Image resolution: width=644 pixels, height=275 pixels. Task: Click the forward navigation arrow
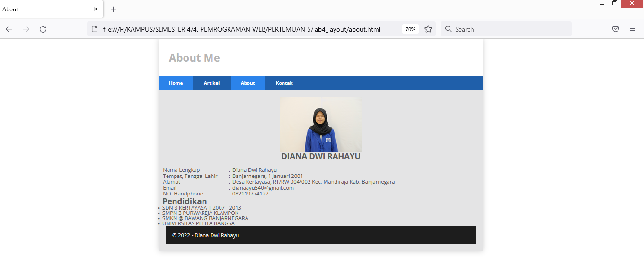[26, 29]
